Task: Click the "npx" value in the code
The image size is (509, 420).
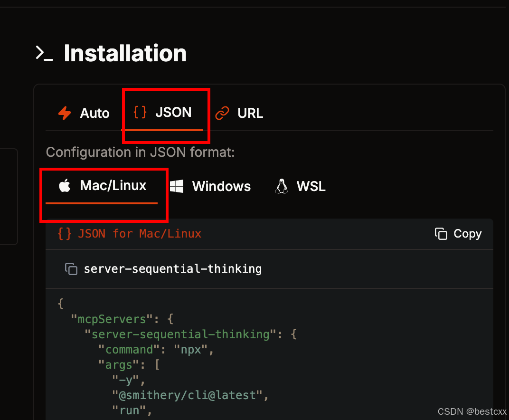Action: [190, 350]
